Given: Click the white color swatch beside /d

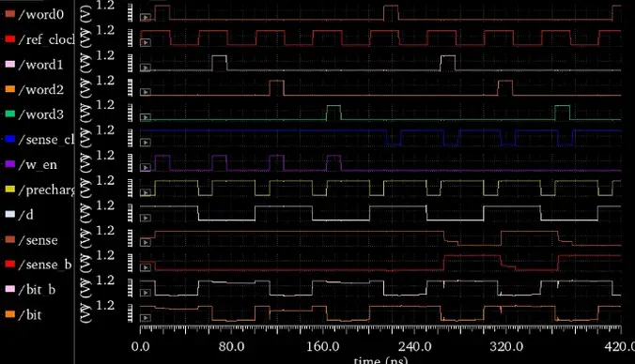Looking at the screenshot, I should [10, 214].
